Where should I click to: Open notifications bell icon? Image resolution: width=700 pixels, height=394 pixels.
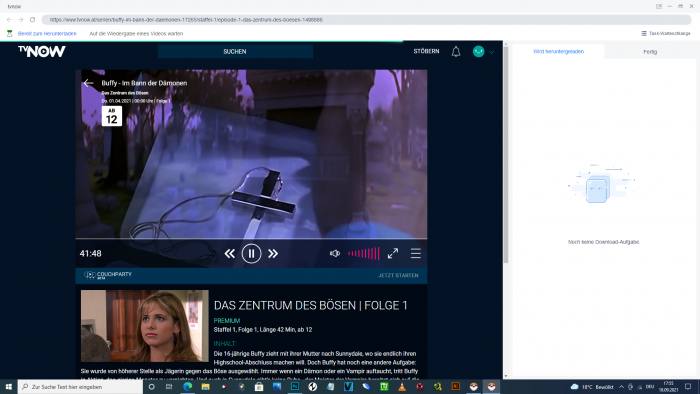pyautogui.click(x=456, y=52)
